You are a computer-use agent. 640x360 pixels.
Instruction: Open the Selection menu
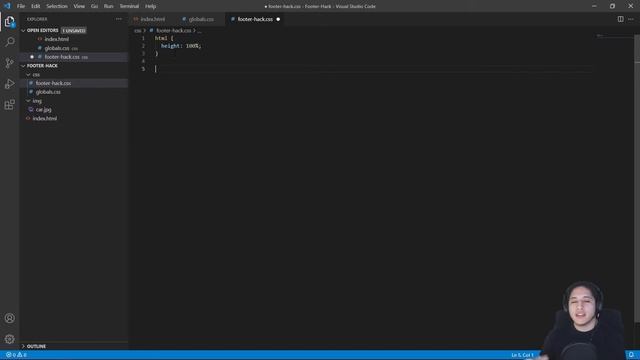[x=57, y=6]
